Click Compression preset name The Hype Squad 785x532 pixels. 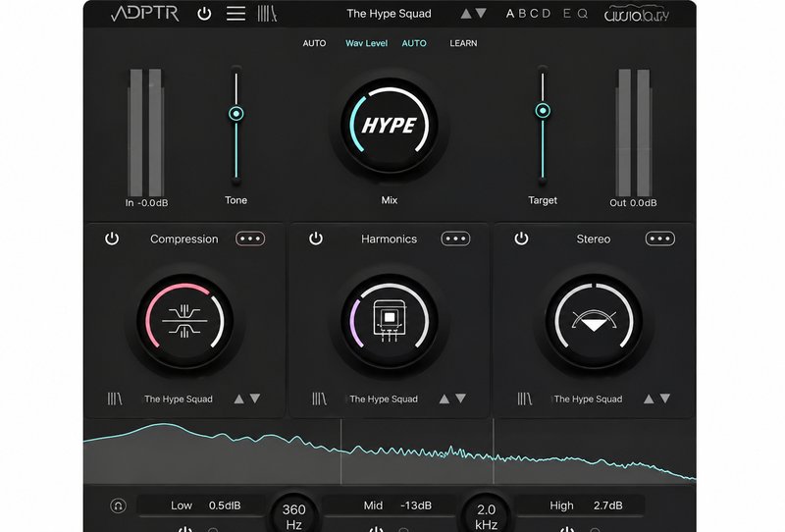[x=179, y=399]
